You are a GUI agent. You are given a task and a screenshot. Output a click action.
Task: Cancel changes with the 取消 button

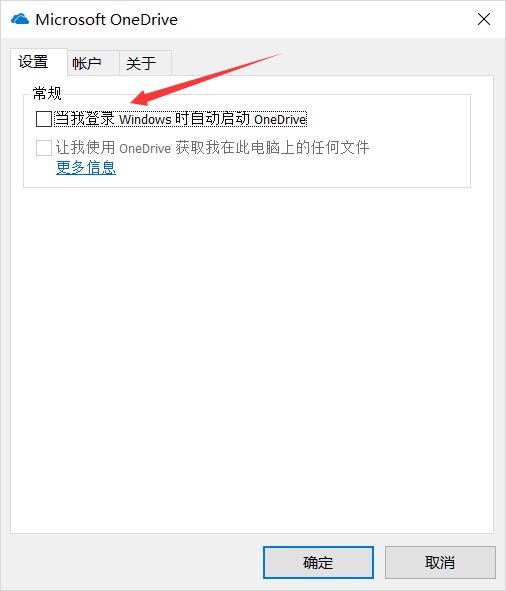pos(440,562)
